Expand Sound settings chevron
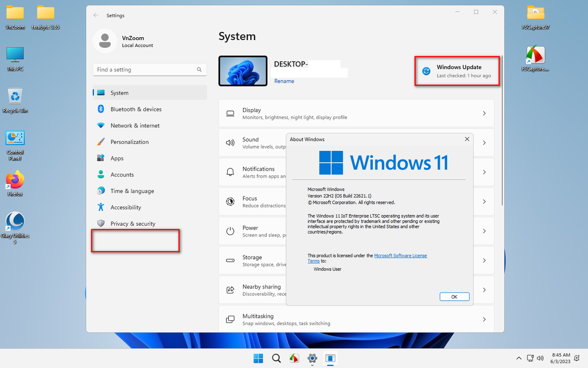The height and width of the screenshot is (368, 588). 484,143
